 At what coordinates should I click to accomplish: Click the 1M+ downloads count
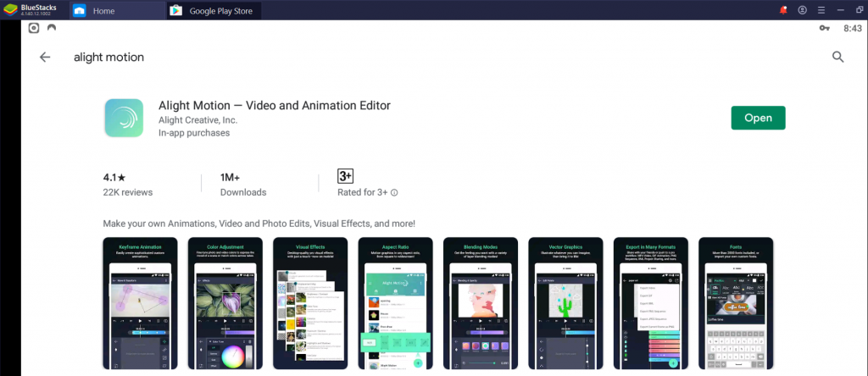(230, 178)
